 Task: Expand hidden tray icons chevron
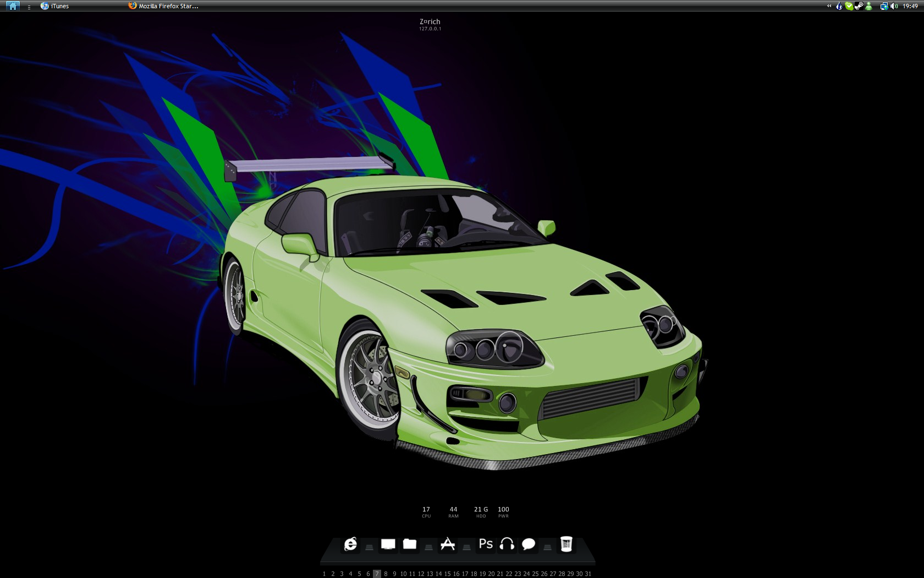point(829,6)
